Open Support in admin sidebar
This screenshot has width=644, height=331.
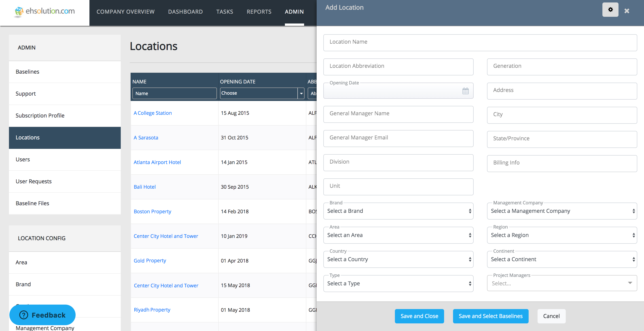(x=65, y=94)
